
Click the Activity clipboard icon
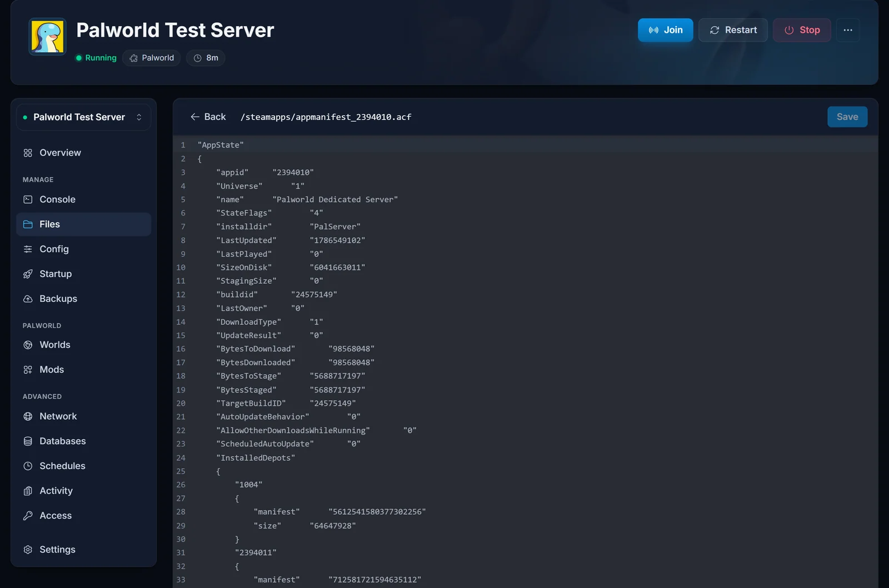click(28, 491)
